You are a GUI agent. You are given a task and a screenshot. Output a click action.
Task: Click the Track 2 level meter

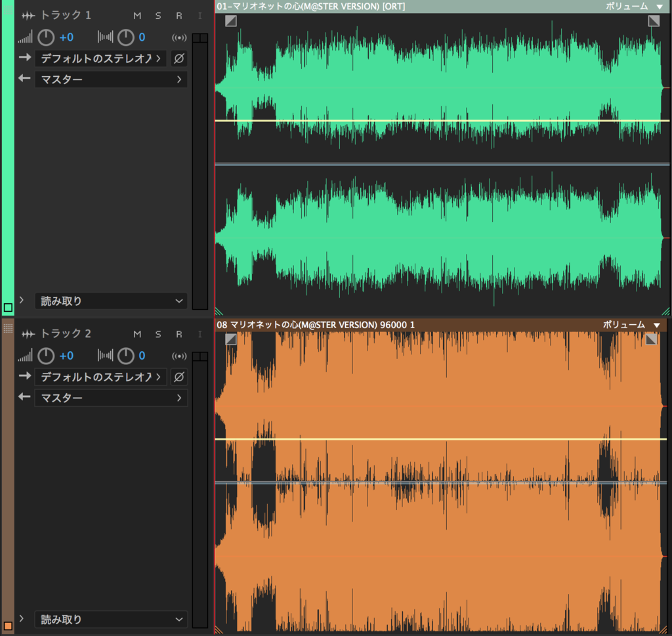[200, 490]
